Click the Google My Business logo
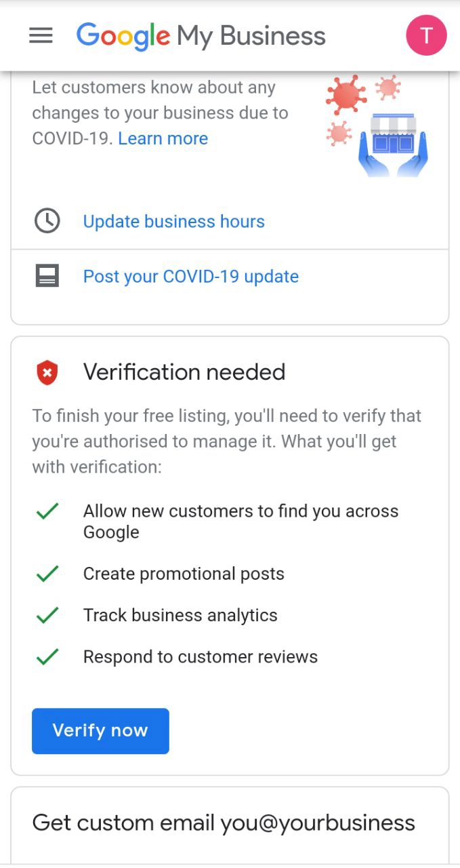Viewport: 460px width, 868px height. coord(201,36)
